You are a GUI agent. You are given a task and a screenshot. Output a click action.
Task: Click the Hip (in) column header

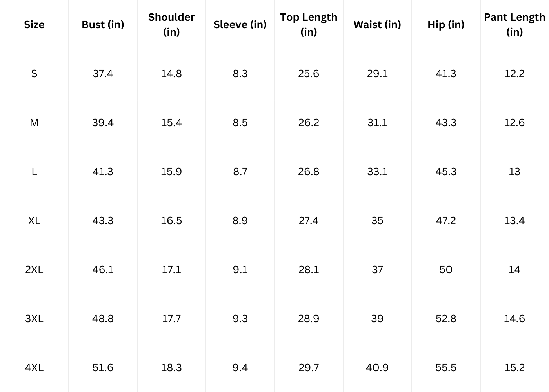[x=446, y=25]
